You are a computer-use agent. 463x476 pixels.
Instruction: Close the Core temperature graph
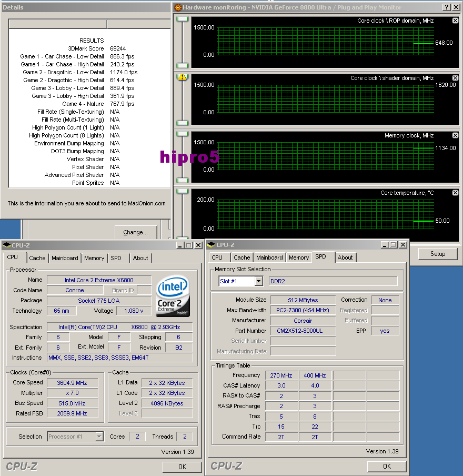pyautogui.click(x=455, y=193)
